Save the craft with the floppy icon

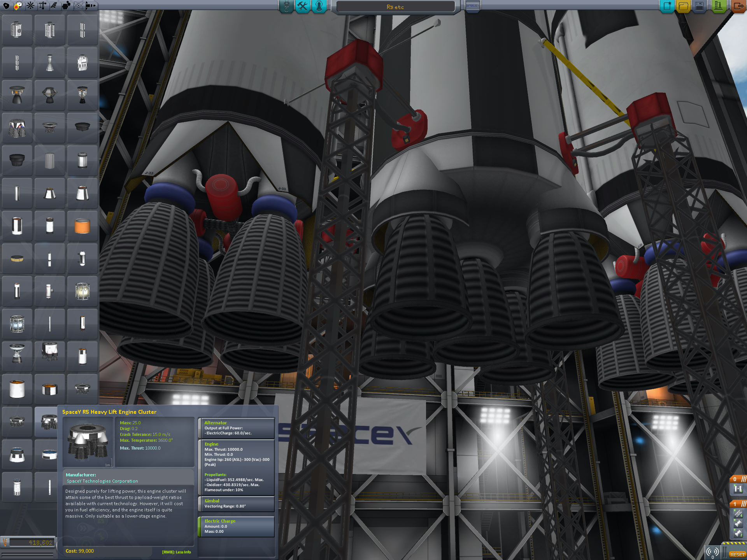(700, 6)
